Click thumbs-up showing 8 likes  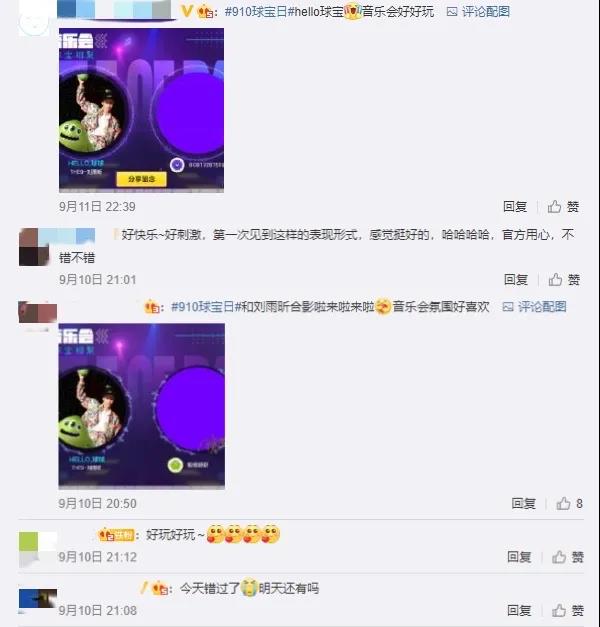(x=569, y=503)
